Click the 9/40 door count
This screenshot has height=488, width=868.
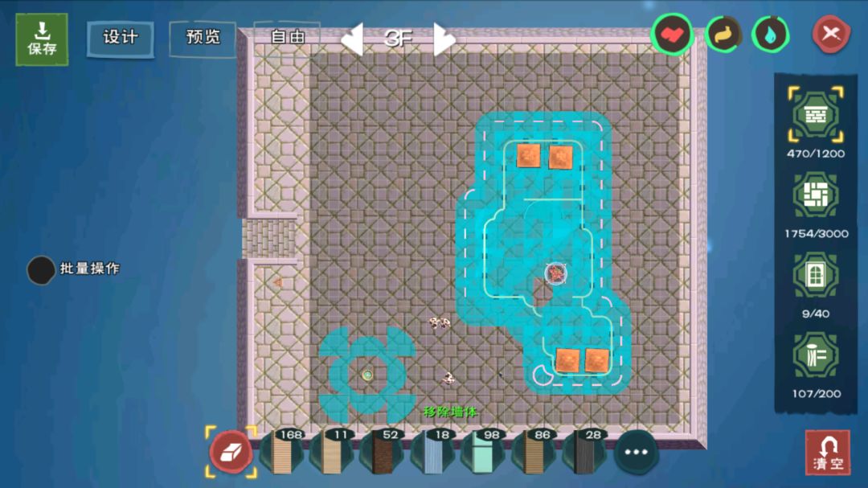816,314
